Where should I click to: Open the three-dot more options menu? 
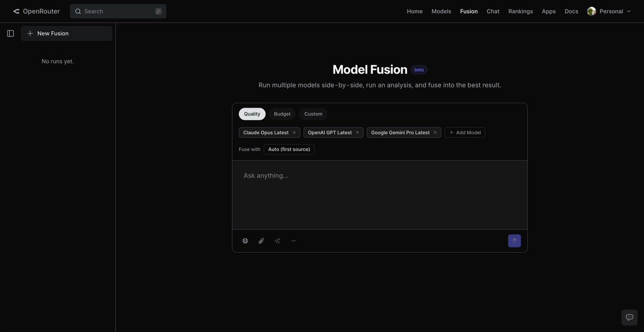coord(293,241)
